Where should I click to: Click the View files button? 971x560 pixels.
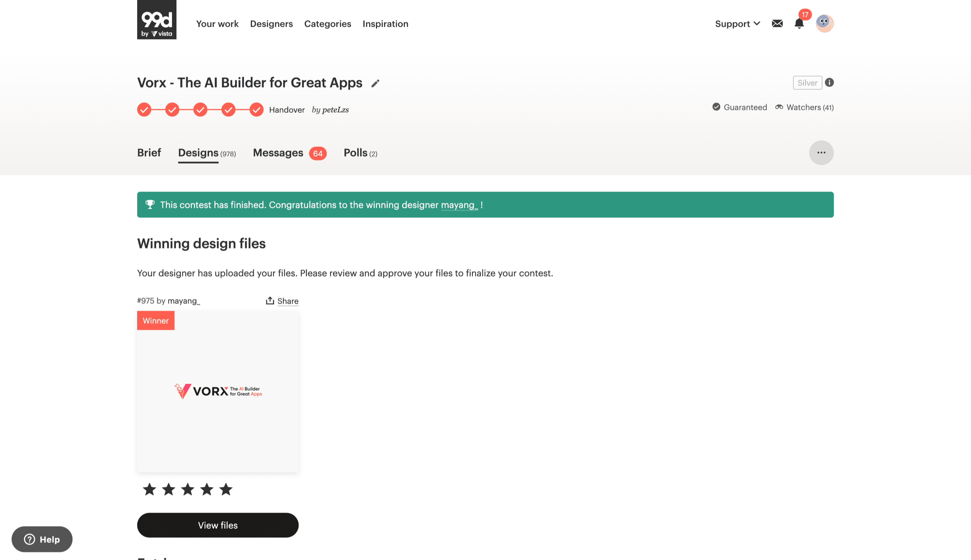click(x=218, y=525)
